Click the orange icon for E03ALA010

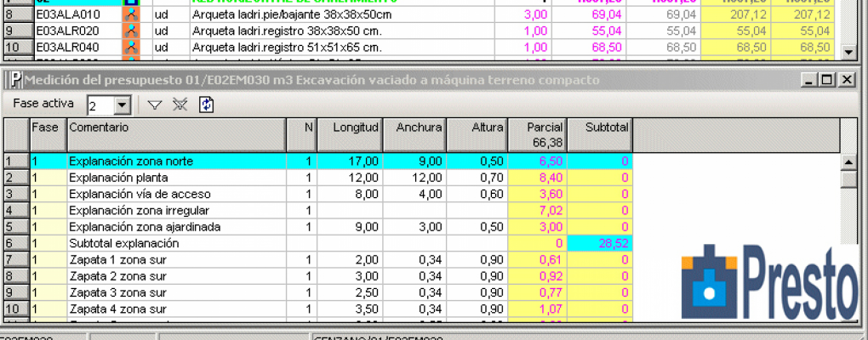pyautogui.click(x=130, y=14)
